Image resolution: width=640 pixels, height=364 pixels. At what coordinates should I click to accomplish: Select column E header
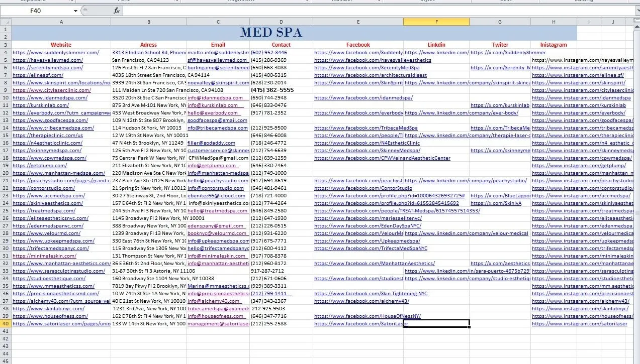pos(358,22)
